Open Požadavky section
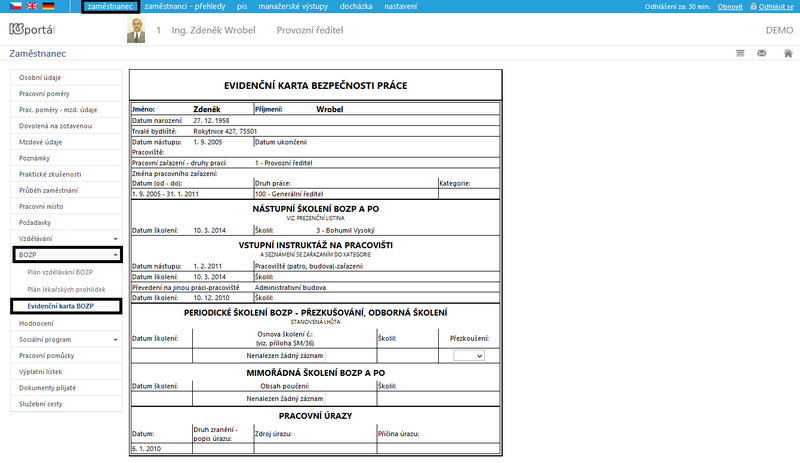Viewport: 800px width, 463px height. click(x=66, y=223)
